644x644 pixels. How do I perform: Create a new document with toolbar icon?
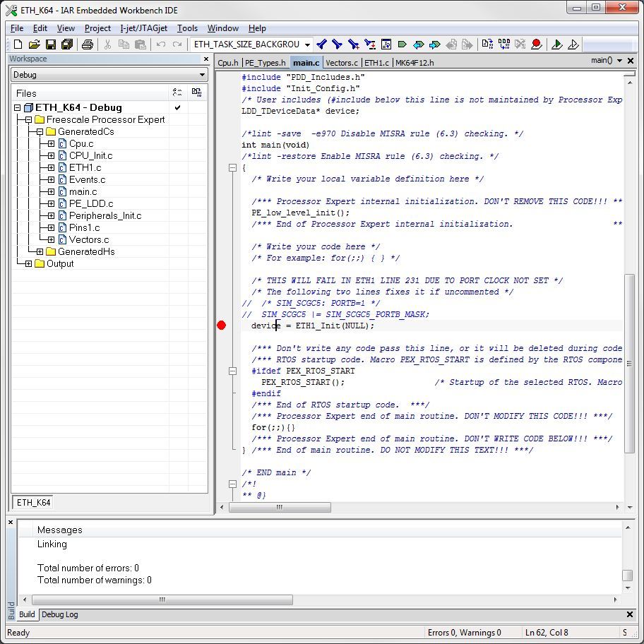18,44
